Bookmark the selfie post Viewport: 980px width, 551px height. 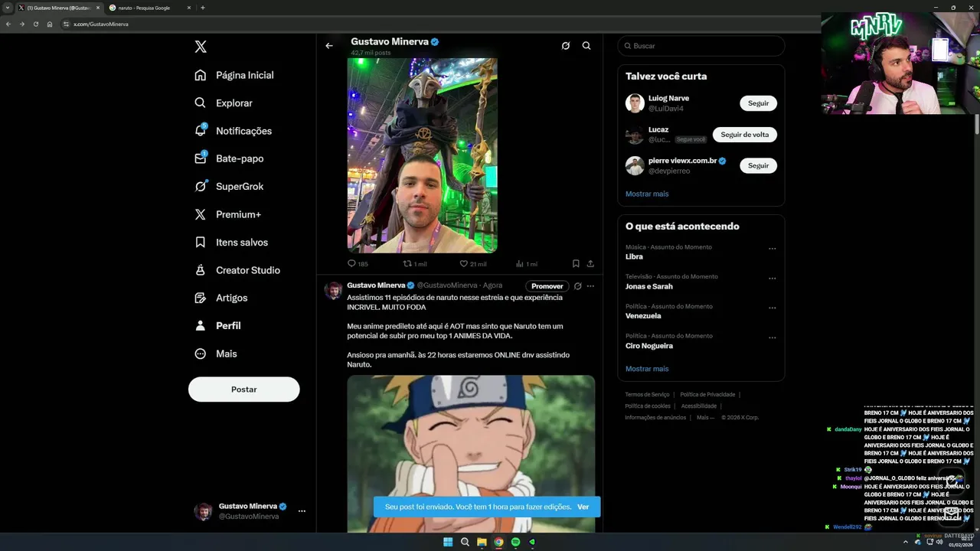(x=576, y=263)
